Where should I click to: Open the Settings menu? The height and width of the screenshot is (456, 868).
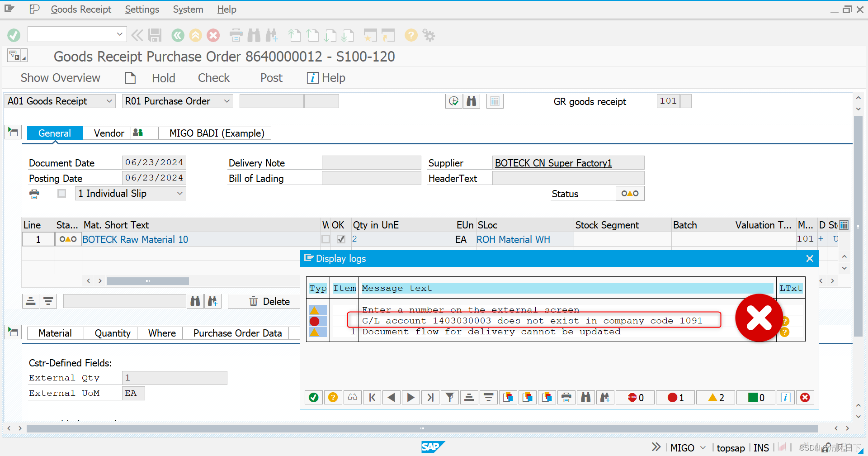pos(142,9)
